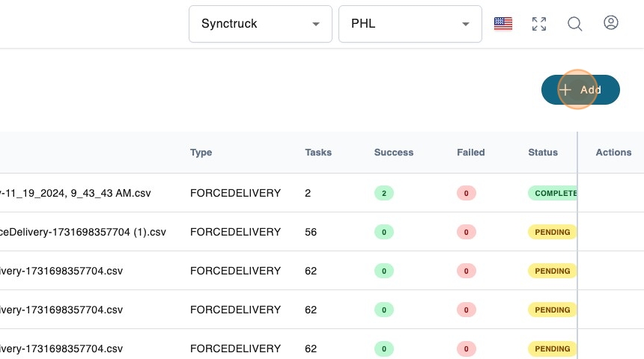The height and width of the screenshot is (359, 644).
Task: Open the Synctruck dropdown
Action: click(260, 24)
